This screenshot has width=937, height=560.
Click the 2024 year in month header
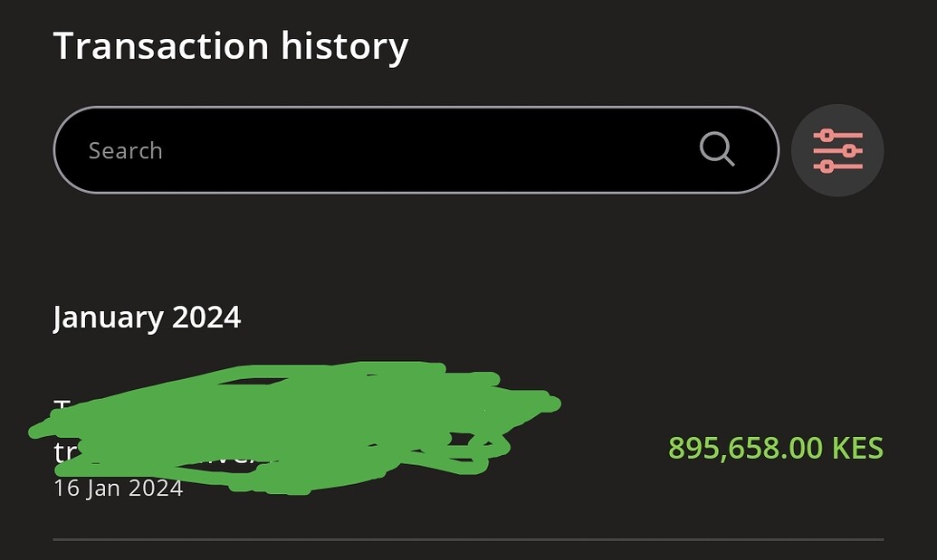206,318
